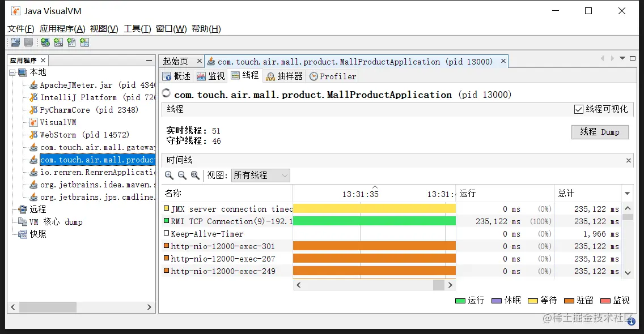The width and height of the screenshot is (644, 334).
Task: Sort threads by the 运行 column
Action: click(505, 193)
